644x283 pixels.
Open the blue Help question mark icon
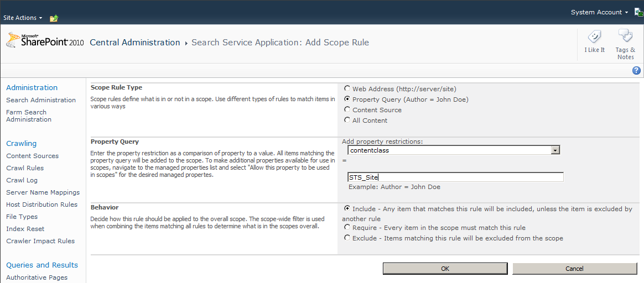(x=637, y=71)
